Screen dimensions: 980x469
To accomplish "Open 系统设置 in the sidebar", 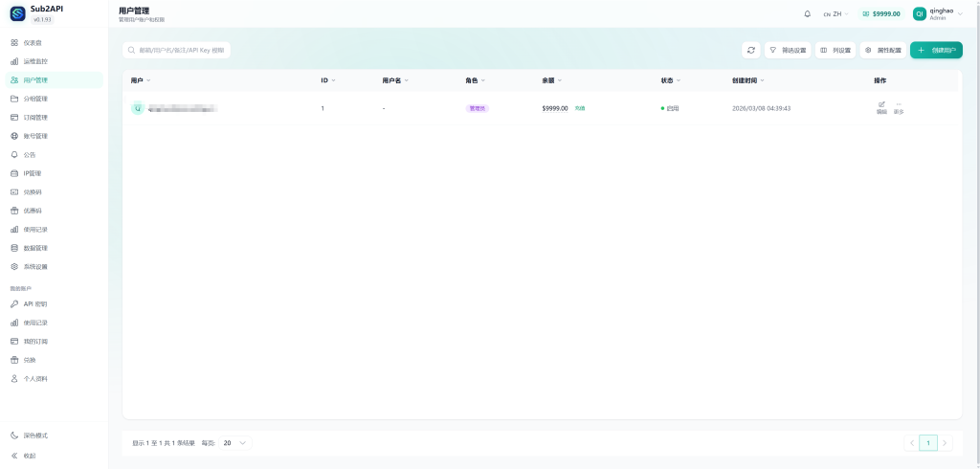I will tap(35, 266).
